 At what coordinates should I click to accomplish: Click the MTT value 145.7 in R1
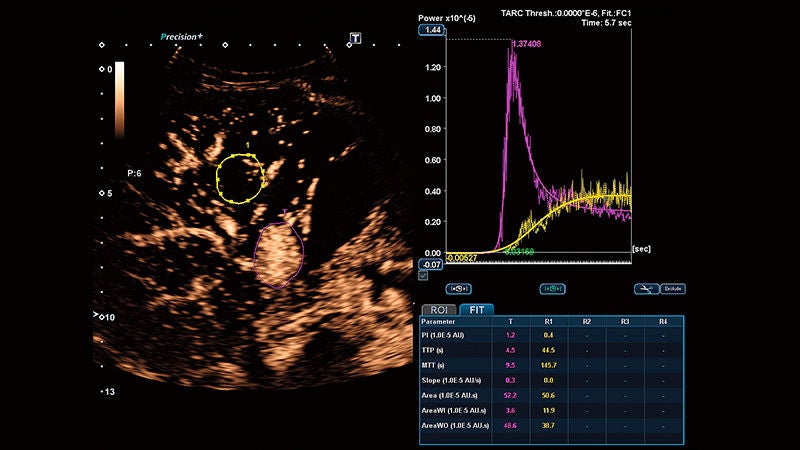tap(548, 365)
